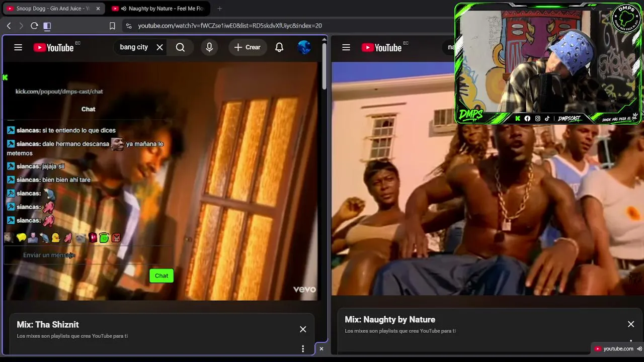Viewport: 644px width, 362px height.
Task: Go back to the previous page
Action: coord(9,26)
